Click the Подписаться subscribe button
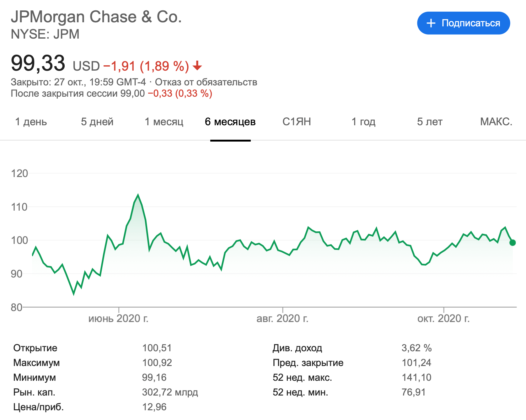Screen dimensions: 526x420 pyautogui.click(x=464, y=23)
